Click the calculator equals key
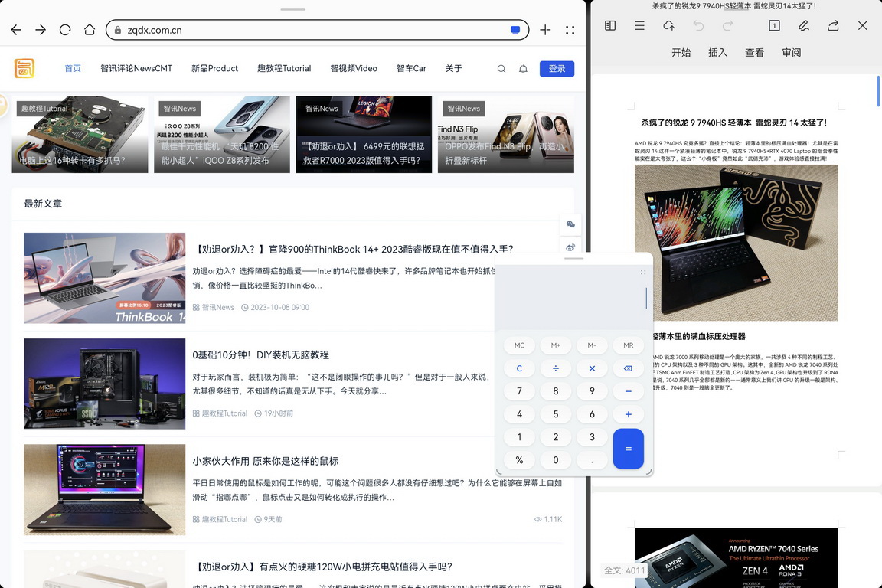 [x=629, y=449]
